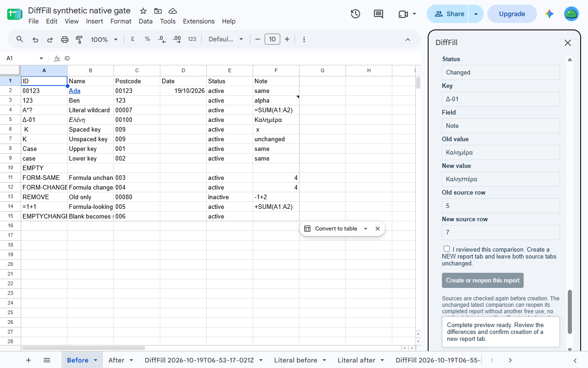The image size is (588, 368).
Task: Undo the last action
Action: (x=35, y=40)
